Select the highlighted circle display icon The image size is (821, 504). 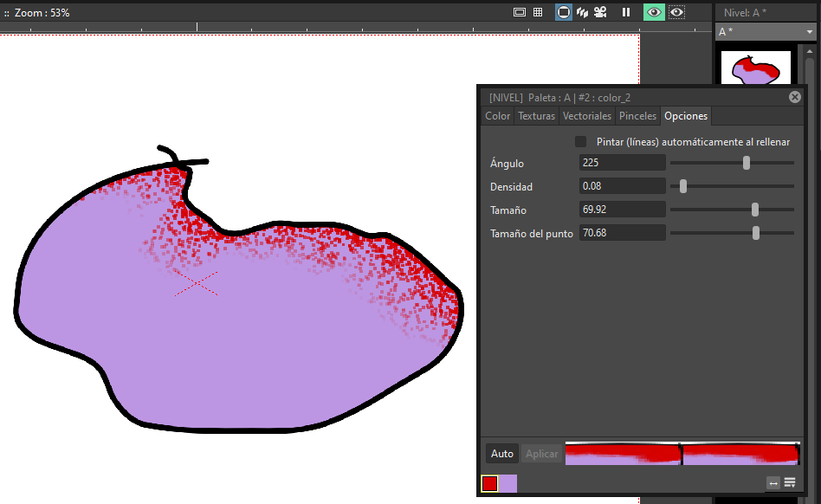pos(564,12)
